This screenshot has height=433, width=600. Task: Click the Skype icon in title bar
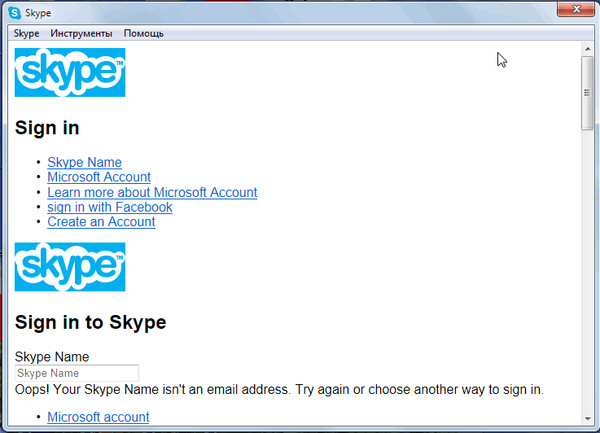coord(15,13)
